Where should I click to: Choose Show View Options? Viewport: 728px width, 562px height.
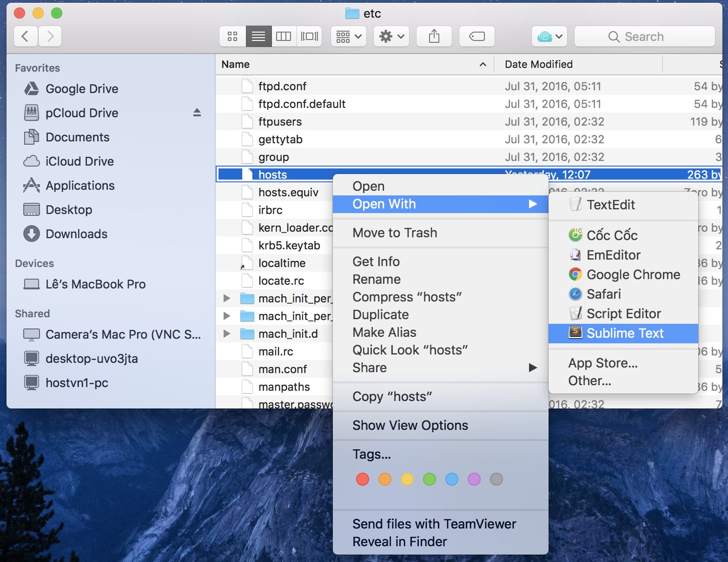pos(441,425)
